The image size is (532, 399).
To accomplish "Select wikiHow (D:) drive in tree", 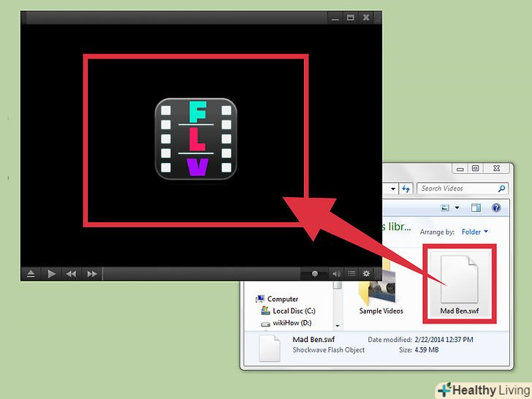I will [286, 323].
